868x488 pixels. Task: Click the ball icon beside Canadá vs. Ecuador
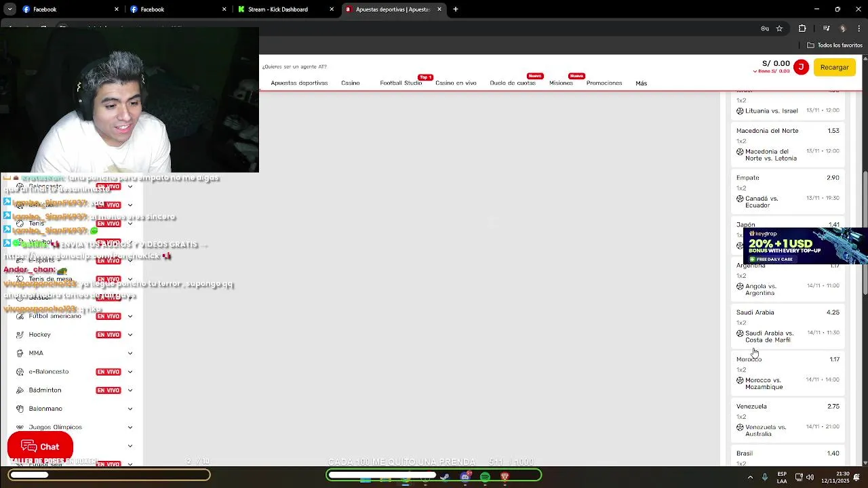[740, 199]
